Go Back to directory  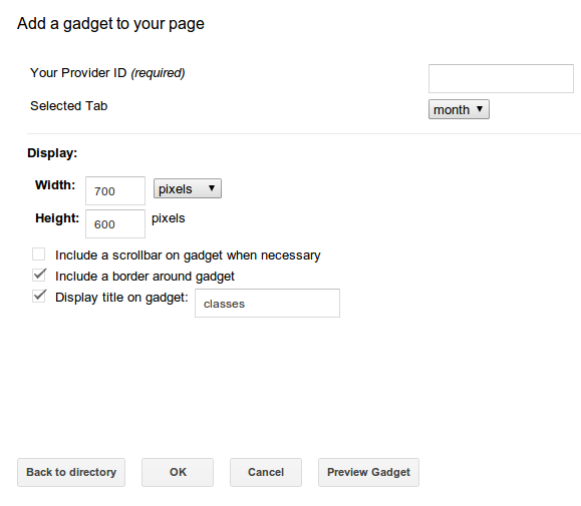click(71, 472)
